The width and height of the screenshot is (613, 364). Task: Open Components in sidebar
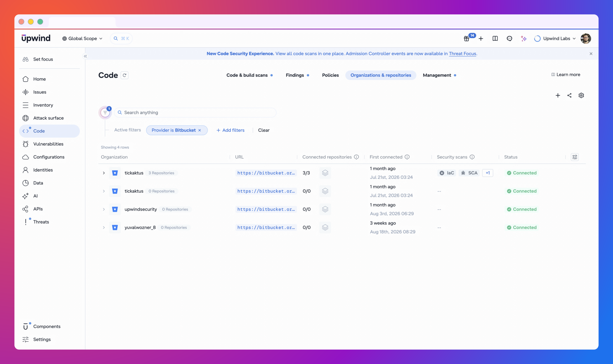click(x=49, y=326)
